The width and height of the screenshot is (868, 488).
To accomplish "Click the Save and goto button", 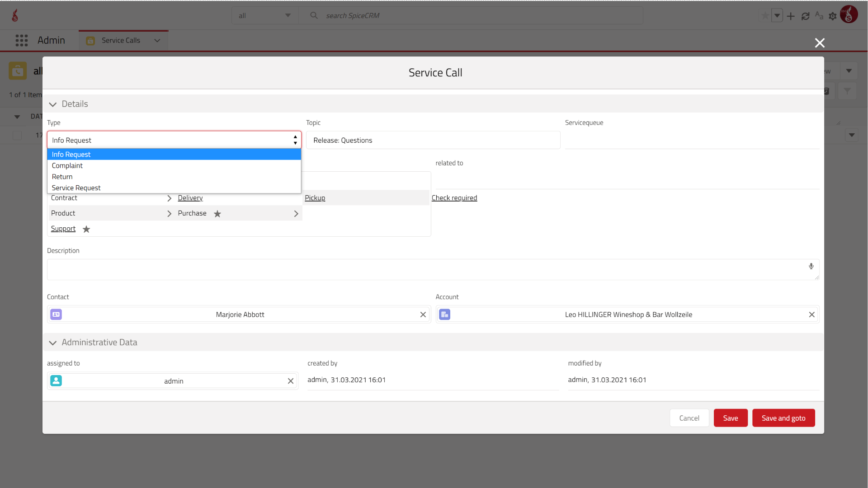I will tap(783, 418).
